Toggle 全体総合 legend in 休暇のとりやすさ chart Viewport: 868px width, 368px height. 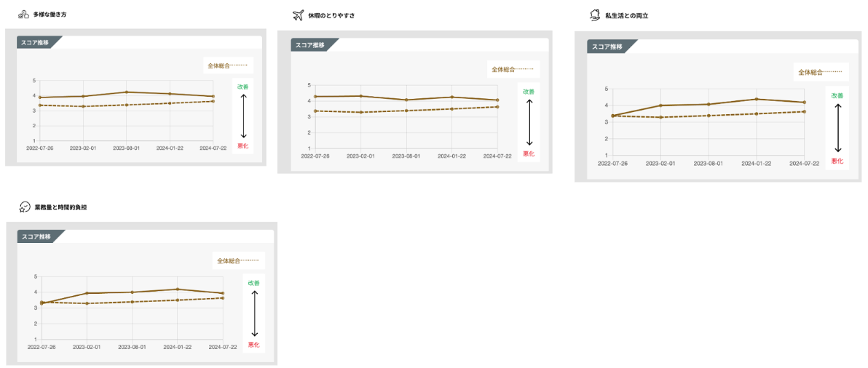tap(512, 70)
